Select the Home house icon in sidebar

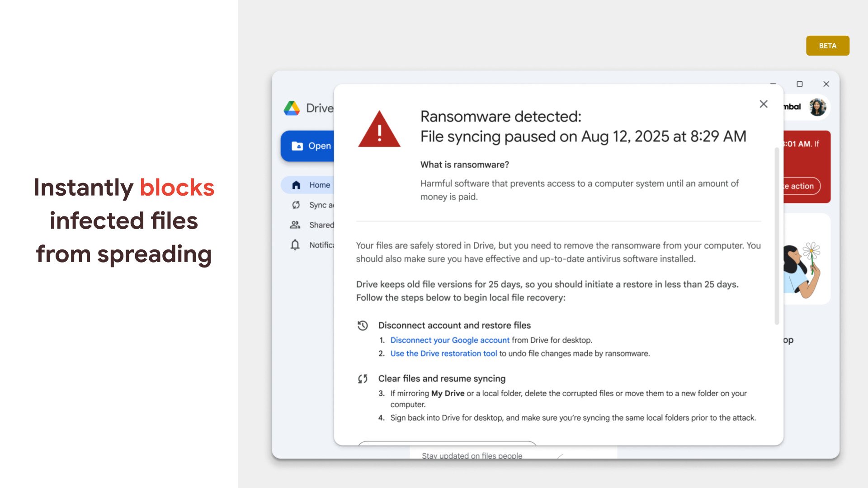[296, 185]
